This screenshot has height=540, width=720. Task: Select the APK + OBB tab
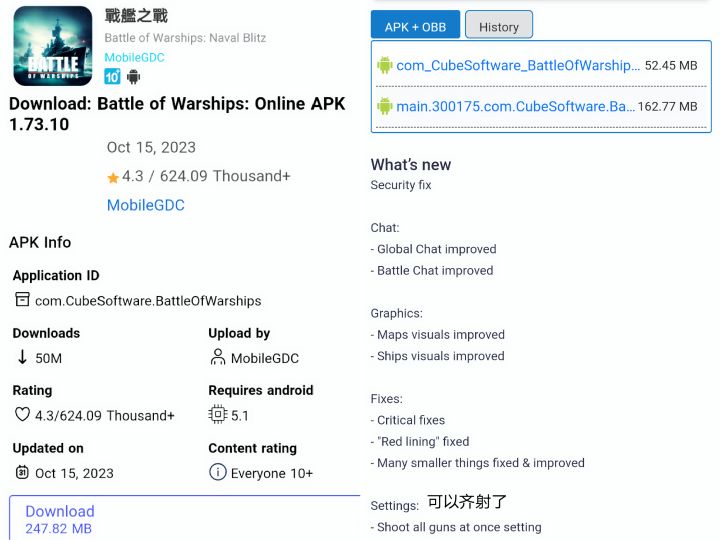[415, 27]
